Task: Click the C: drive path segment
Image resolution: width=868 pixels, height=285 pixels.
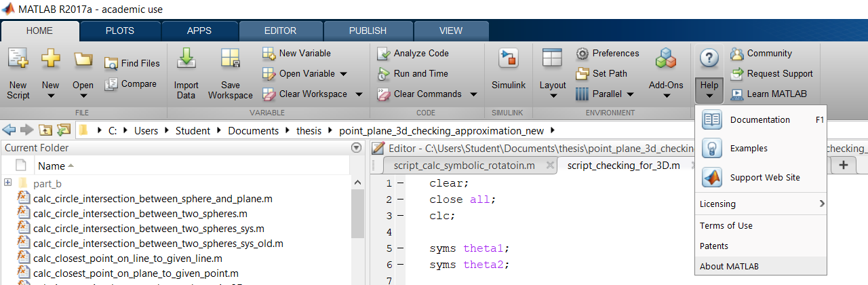Action: click(113, 131)
